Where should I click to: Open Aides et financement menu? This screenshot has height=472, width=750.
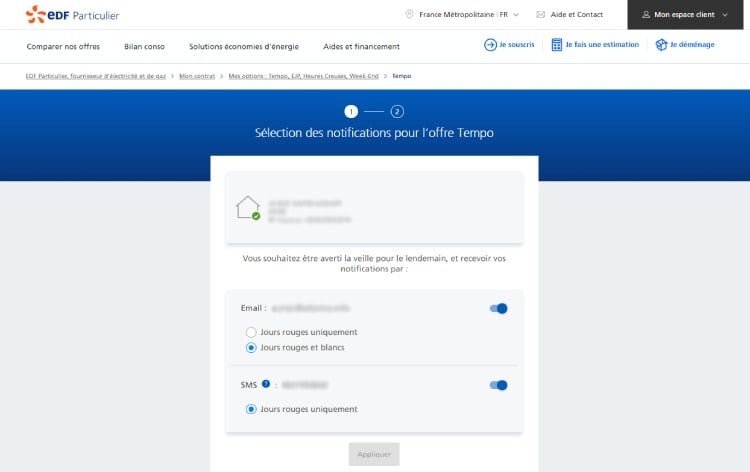point(361,46)
